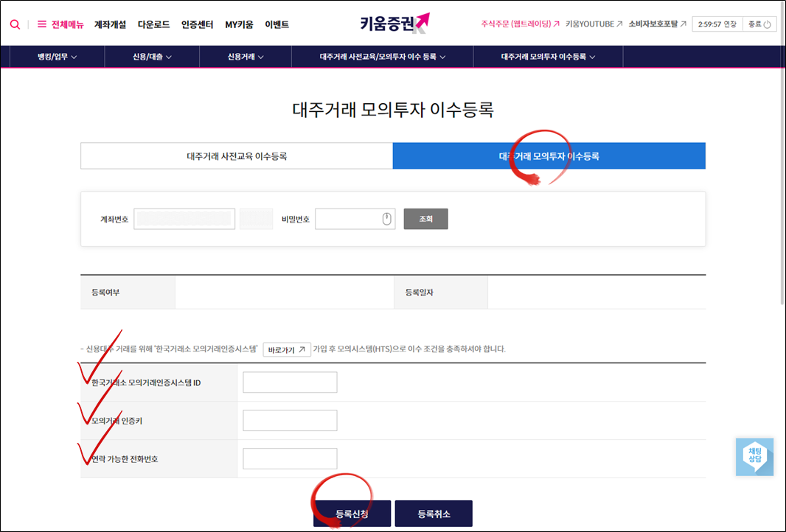Image resolution: width=786 pixels, height=532 pixels.
Task: Click the mouse keypad icon in the password field
Action: point(386,219)
